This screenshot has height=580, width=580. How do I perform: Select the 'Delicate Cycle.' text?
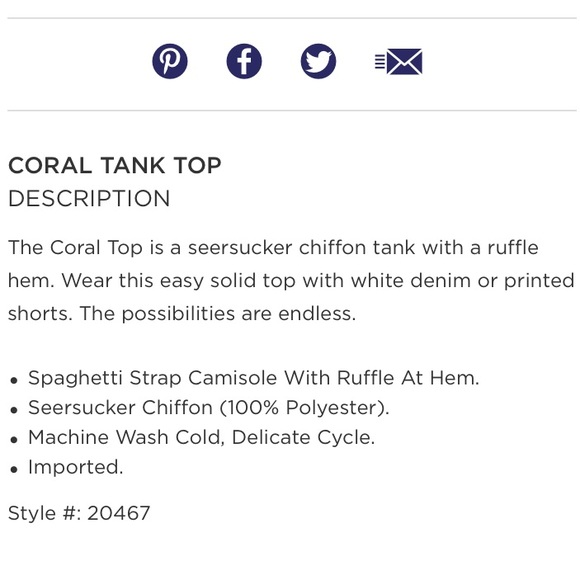pos(303,437)
